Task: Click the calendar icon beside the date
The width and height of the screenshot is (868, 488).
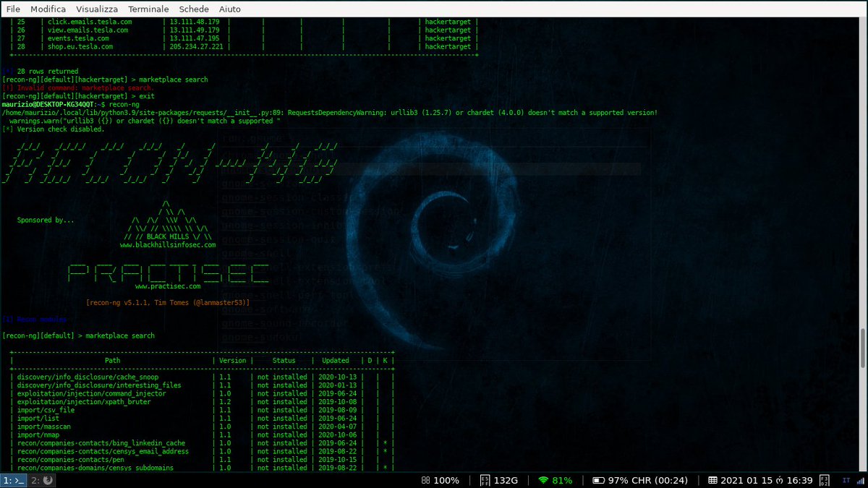Action: [712, 481]
